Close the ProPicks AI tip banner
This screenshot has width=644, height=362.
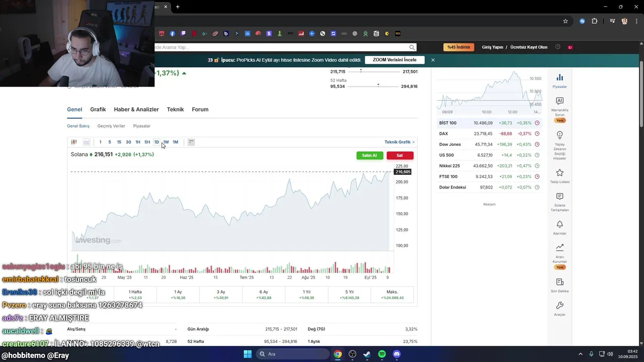[433, 60]
